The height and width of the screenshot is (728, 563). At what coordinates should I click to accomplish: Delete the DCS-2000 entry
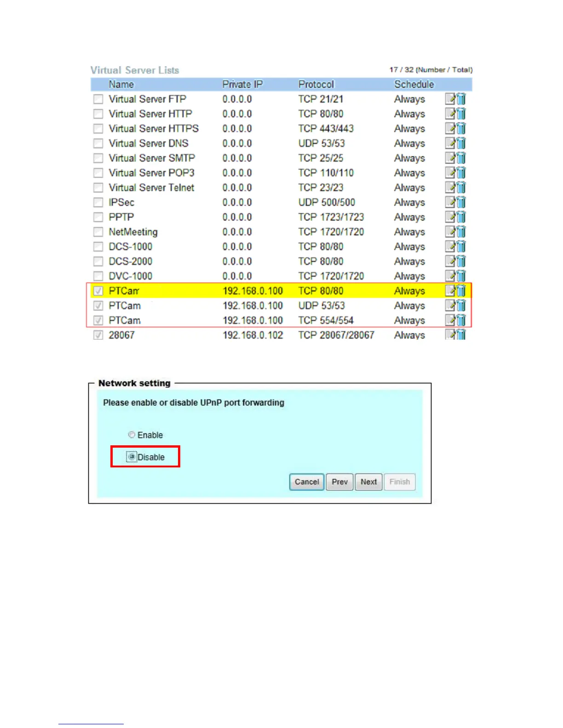pyautogui.click(x=461, y=261)
